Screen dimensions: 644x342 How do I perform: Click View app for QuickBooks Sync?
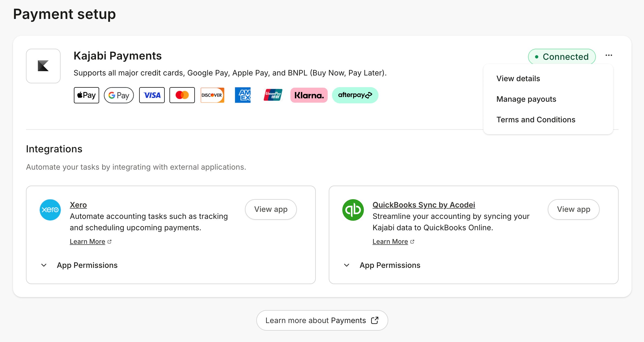coord(574,209)
